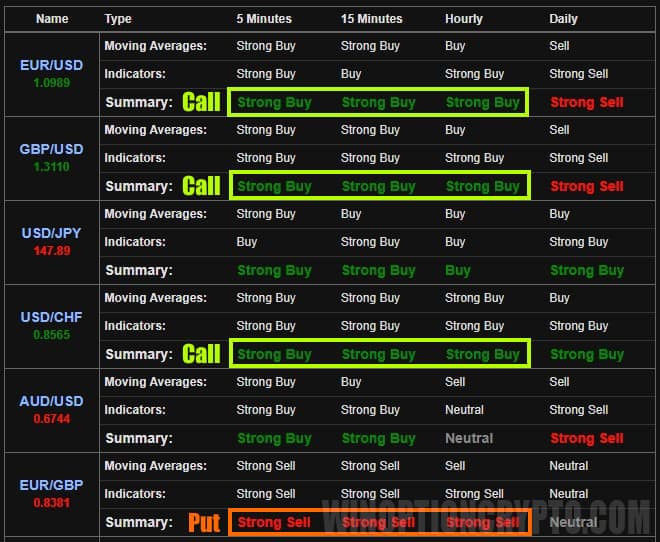The image size is (660, 542).
Task: Click the 5 Minutes column header
Action: (x=264, y=19)
